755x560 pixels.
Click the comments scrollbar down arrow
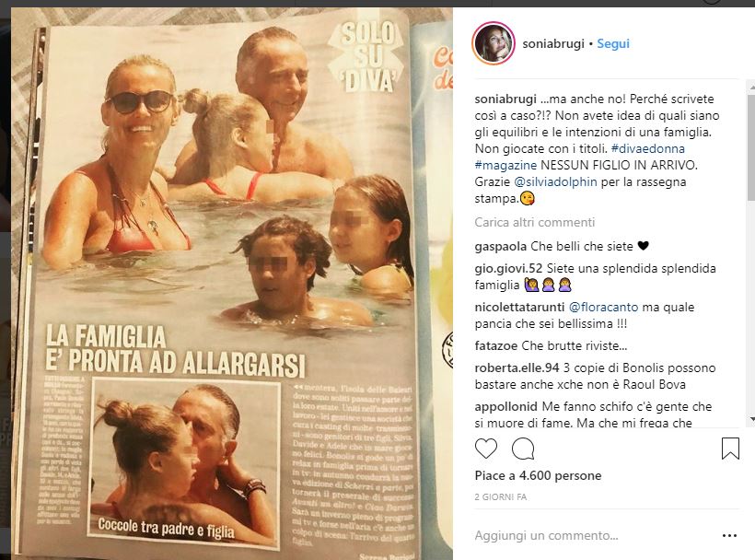point(751,420)
